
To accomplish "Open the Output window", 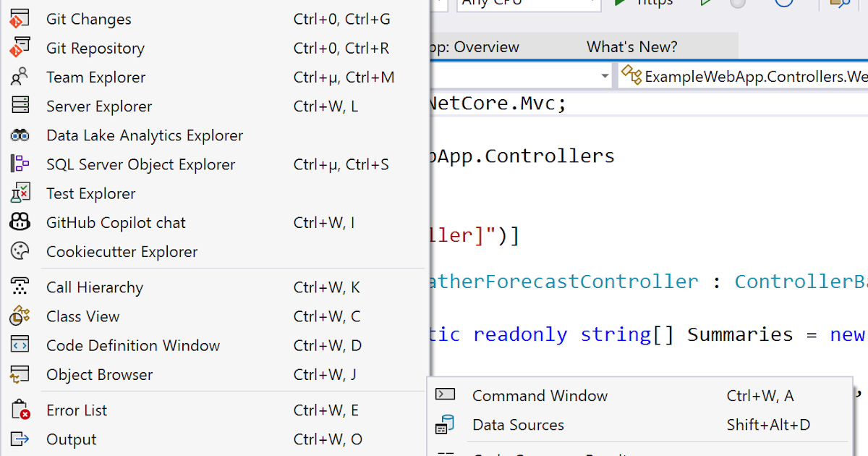I will click(72, 439).
